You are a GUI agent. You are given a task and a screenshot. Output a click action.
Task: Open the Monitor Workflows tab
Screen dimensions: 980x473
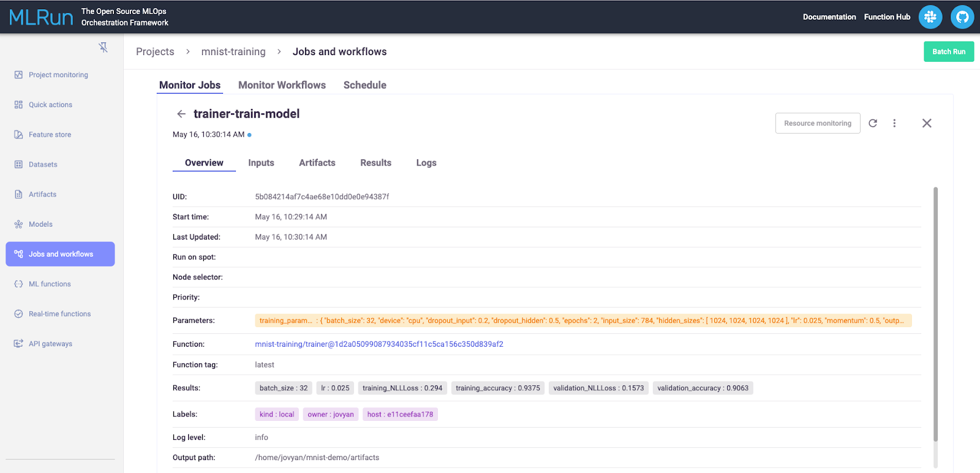point(282,85)
